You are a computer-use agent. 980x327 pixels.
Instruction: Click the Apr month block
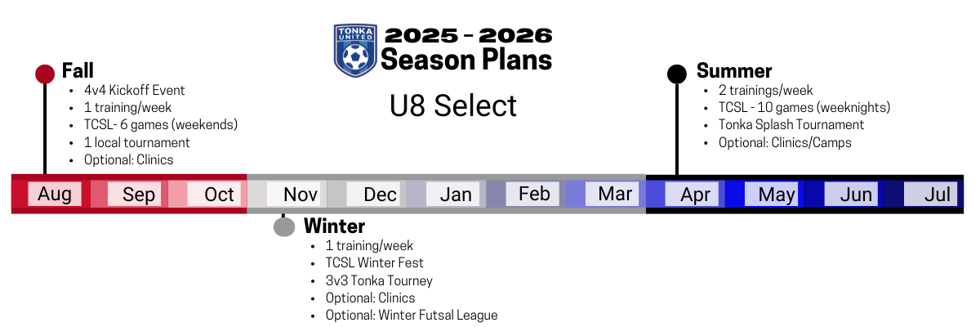(x=692, y=194)
